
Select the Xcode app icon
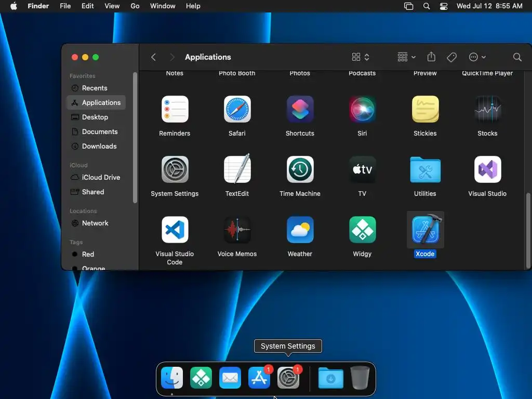425,229
